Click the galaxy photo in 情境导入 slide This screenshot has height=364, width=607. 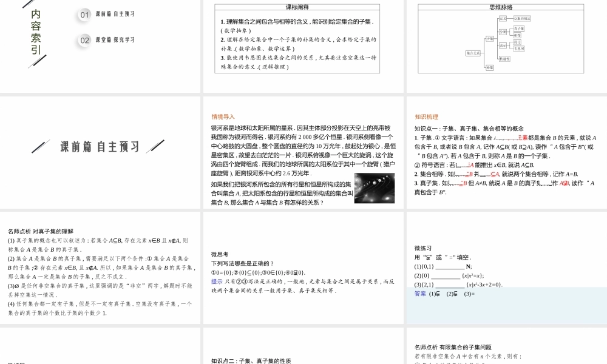(x=376, y=189)
